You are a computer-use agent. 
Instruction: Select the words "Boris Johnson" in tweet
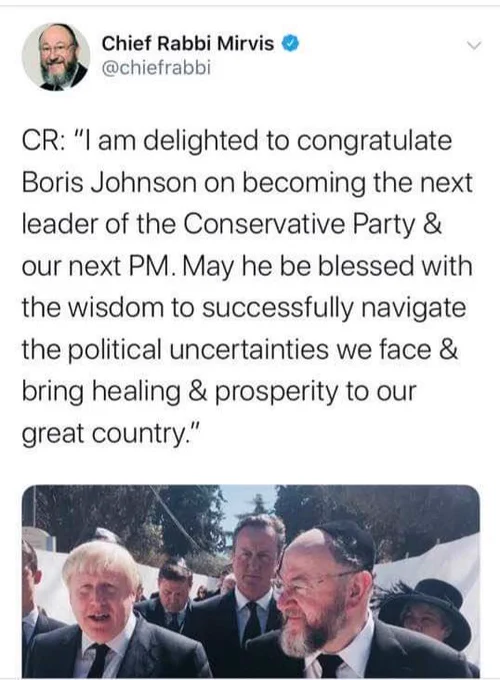(108, 183)
